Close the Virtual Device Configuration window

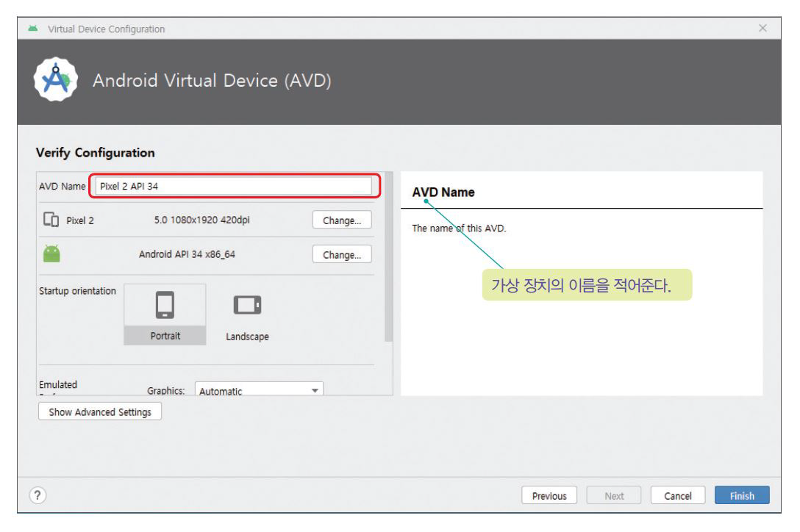click(x=762, y=28)
